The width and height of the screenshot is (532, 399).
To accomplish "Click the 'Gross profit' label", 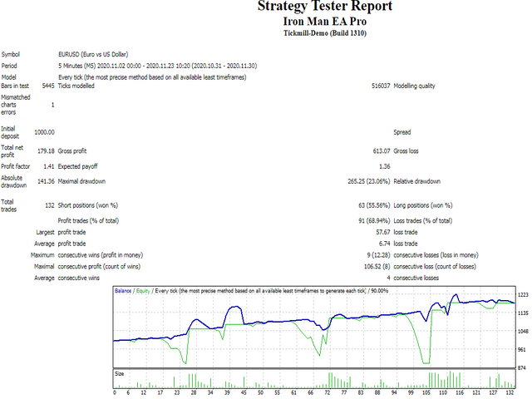I will coord(72,151).
